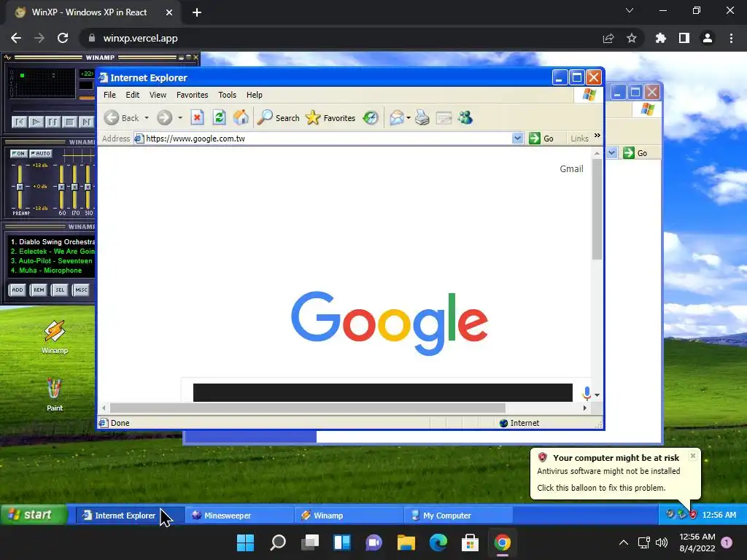This screenshot has width=747, height=560.
Task: Click the XP start button
Action: point(34,514)
